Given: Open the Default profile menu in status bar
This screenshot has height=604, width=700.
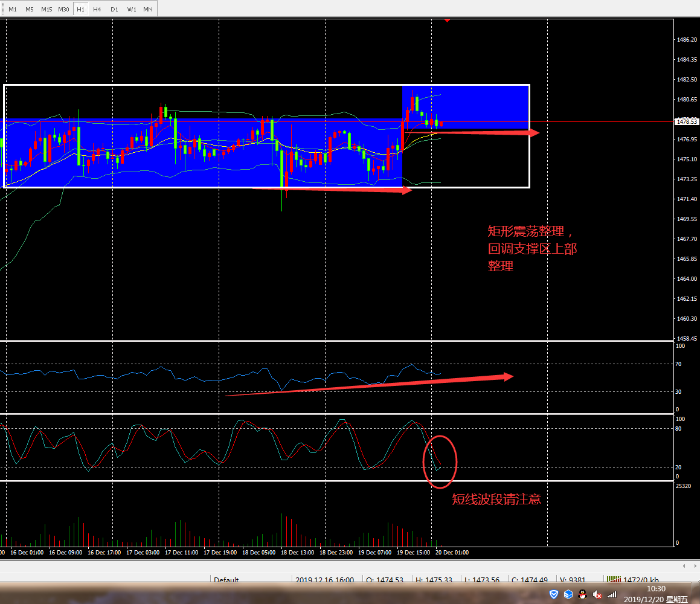Looking at the screenshot, I should (226, 580).
